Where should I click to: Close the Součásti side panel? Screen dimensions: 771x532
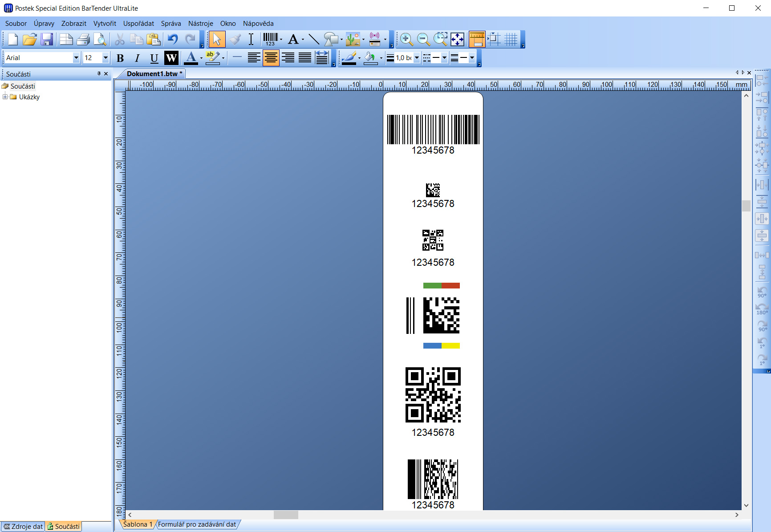(x=106, y=74)
